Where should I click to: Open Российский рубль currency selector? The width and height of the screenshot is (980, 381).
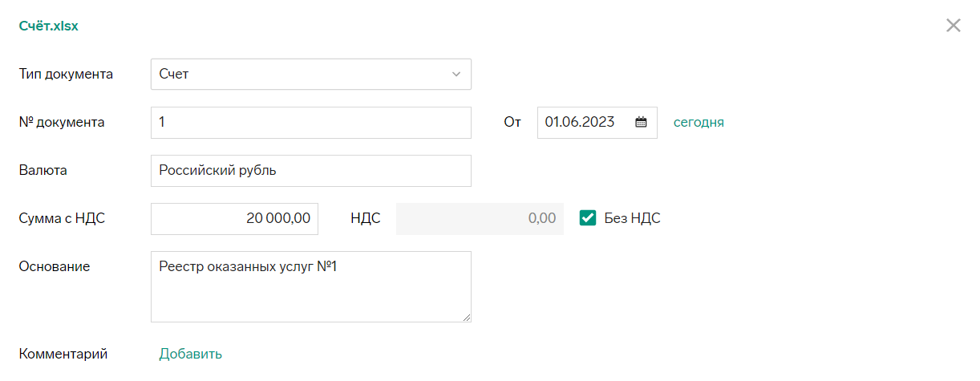[x=311, y=171]
